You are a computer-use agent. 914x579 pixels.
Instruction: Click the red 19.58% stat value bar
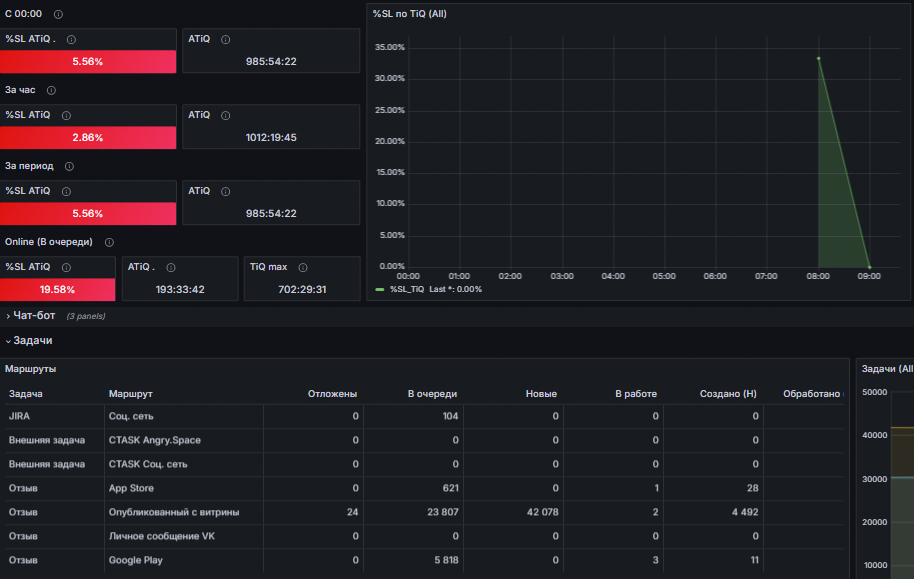coord(58,290)
